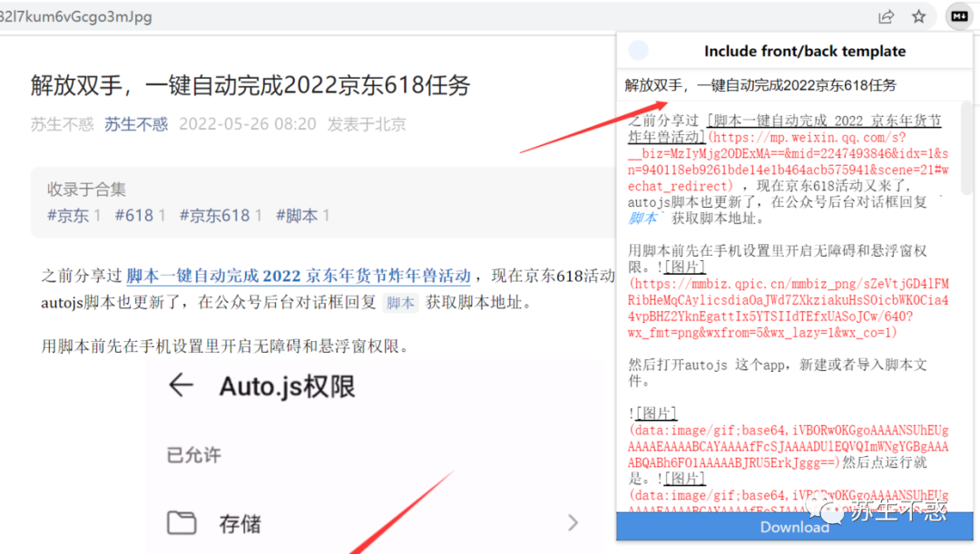Open the blue 苏生不惑 author link

(135, 124)
